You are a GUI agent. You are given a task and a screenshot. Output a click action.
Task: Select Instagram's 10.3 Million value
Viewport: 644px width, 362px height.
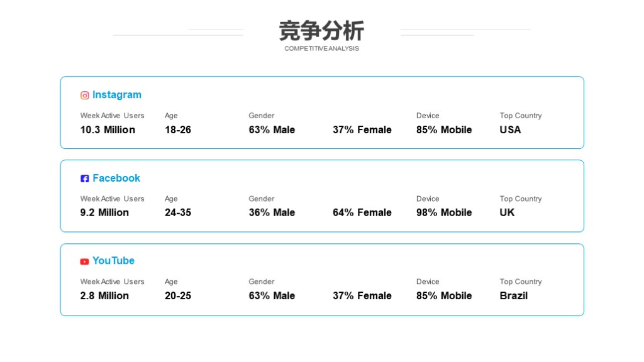coord(108,129)
